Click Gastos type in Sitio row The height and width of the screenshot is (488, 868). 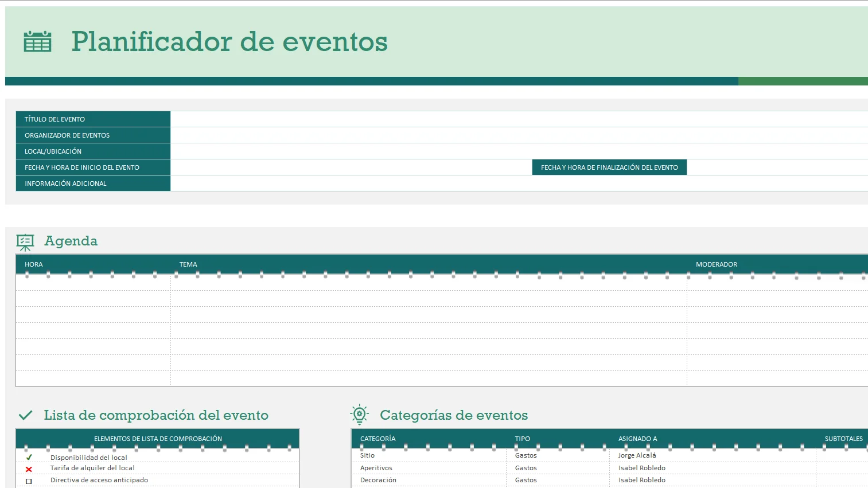(526, 455)
